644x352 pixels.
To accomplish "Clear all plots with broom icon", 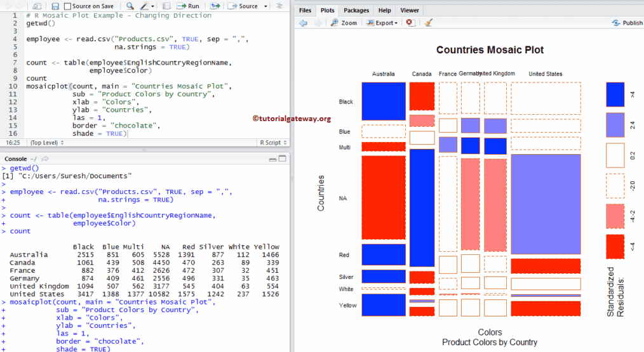I will click(x=428, y=23).
